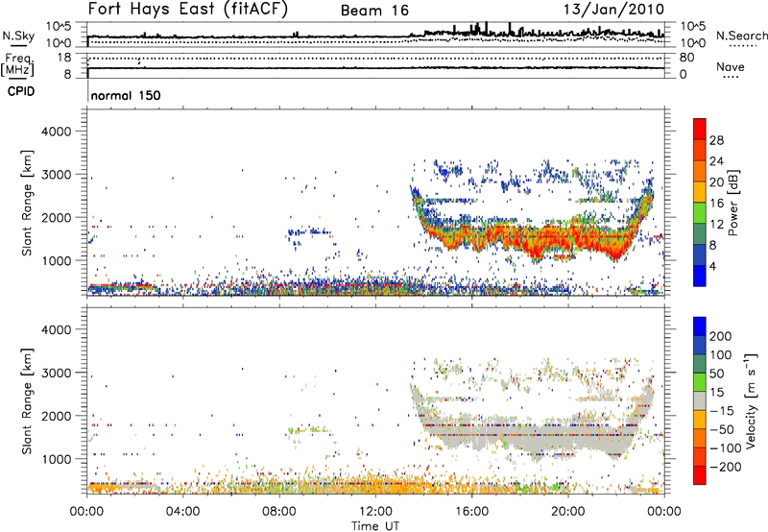Screen dimensions: 768x532
Task: Select the 'Beam 16' label
Action: [x=374, y=11]
